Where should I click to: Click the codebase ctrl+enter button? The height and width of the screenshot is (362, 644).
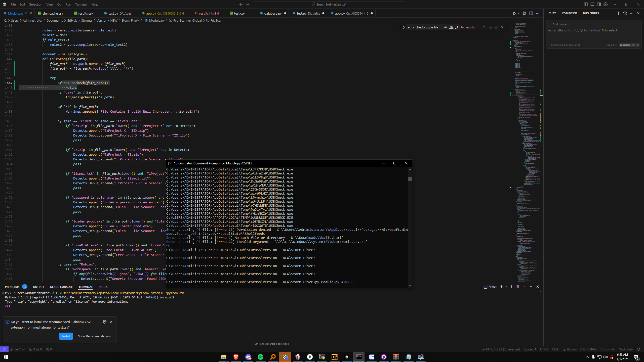(629, 45)
